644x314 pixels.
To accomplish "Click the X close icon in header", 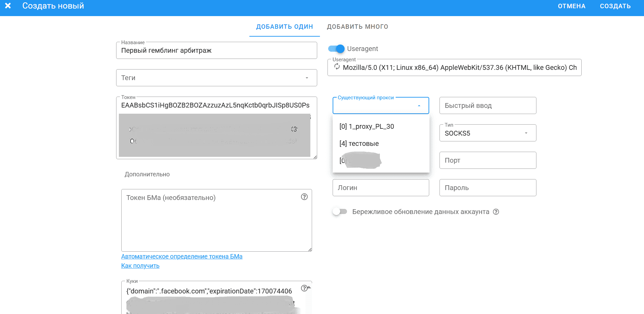I will coord(8,6).
